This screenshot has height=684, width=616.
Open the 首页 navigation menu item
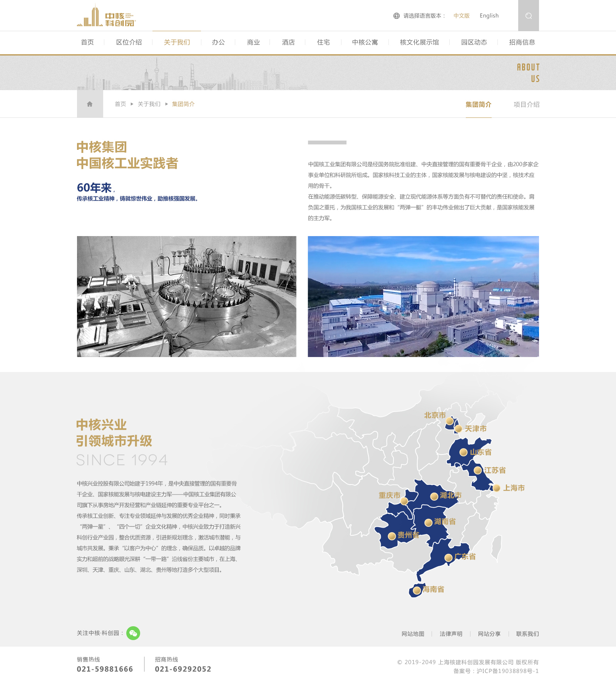click(x=87, y=42)
